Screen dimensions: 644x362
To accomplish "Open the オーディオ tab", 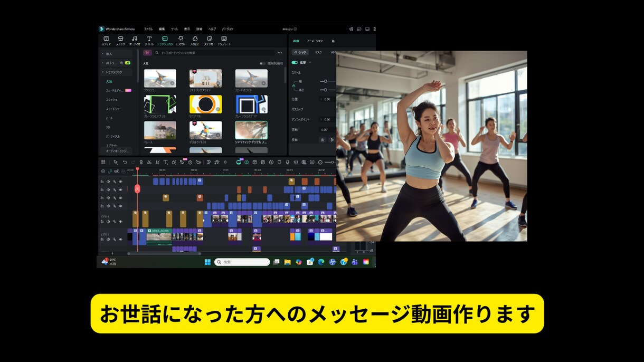I will 135,41.
